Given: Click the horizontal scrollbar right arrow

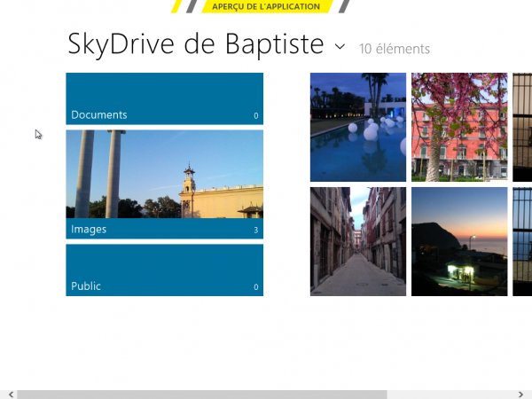Looking at the screenshot, I should 522,394.
